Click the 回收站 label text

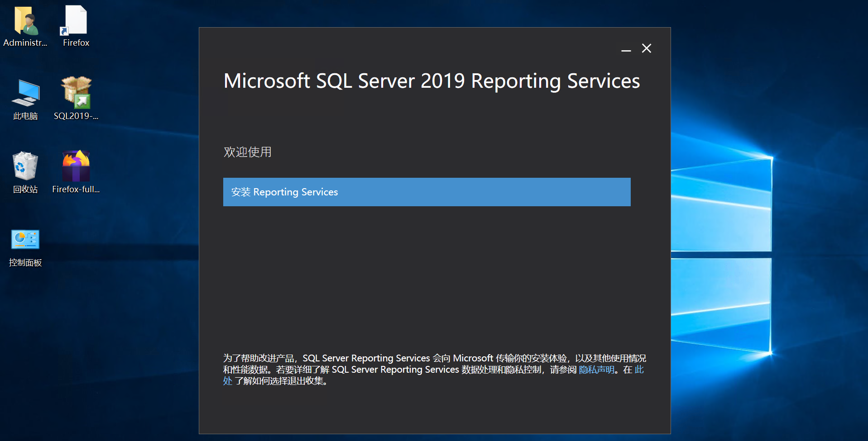pos(25,190)
